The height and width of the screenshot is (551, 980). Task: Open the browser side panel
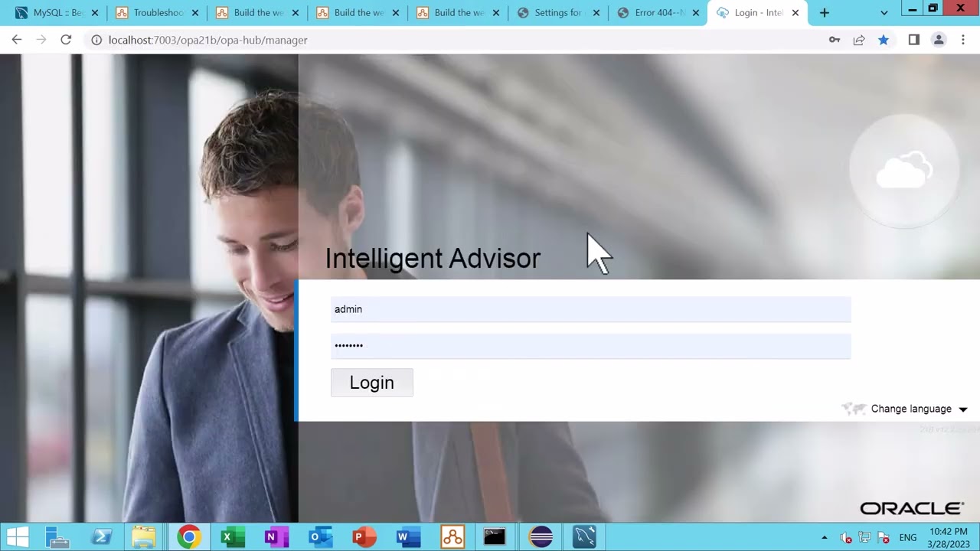(914, 40)
